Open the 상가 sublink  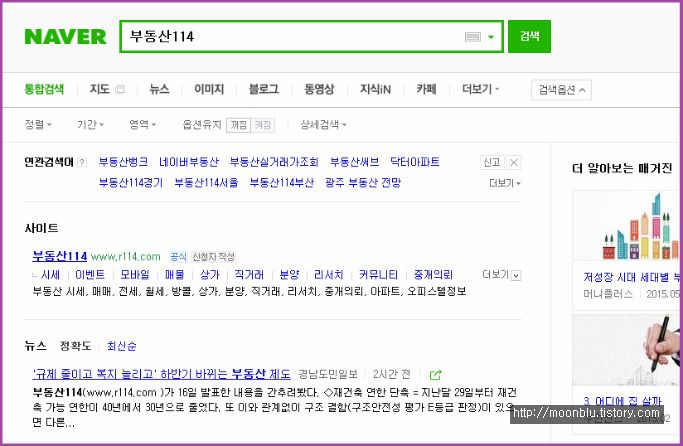coord(210,275)
